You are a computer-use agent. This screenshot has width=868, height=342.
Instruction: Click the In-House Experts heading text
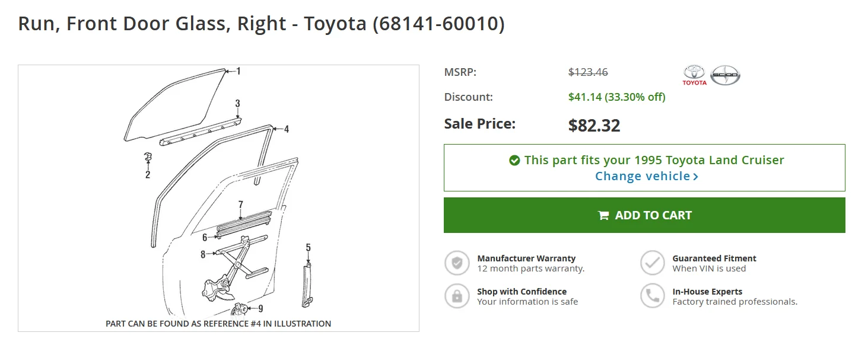tap(707, 292)
